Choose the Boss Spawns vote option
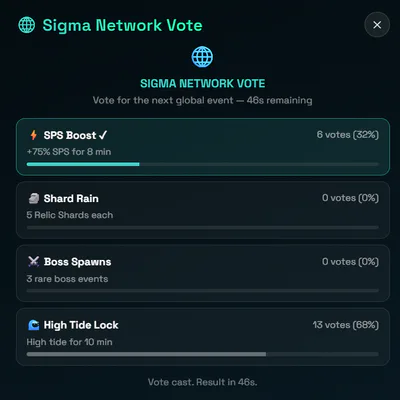 coord(203,273)
